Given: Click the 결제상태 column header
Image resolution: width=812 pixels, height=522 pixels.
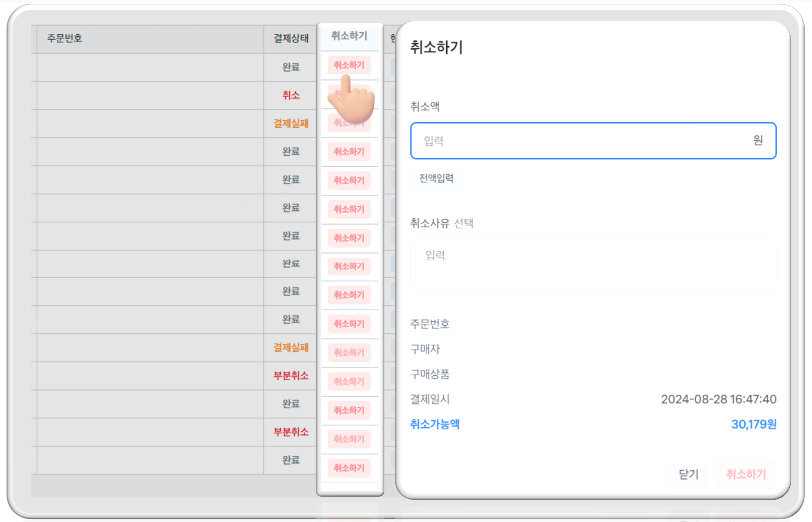Looking at the screenshot, I should (x=291, y=38).
